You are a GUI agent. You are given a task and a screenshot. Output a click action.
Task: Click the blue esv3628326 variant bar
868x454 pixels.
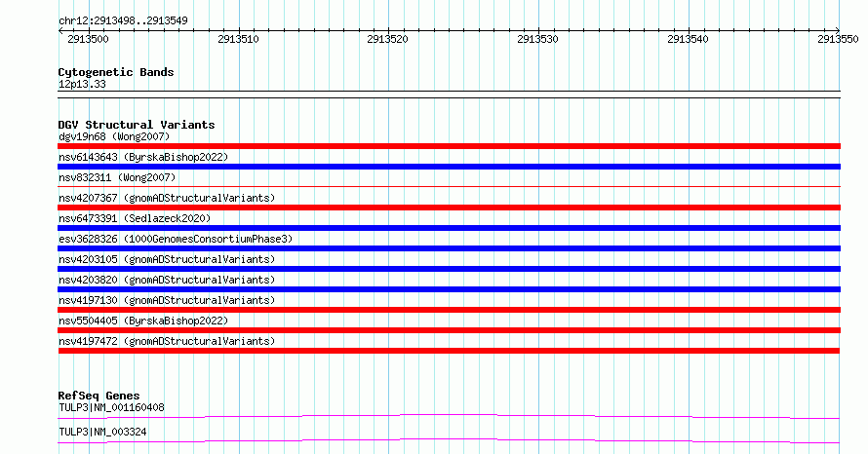click(449, 248)
